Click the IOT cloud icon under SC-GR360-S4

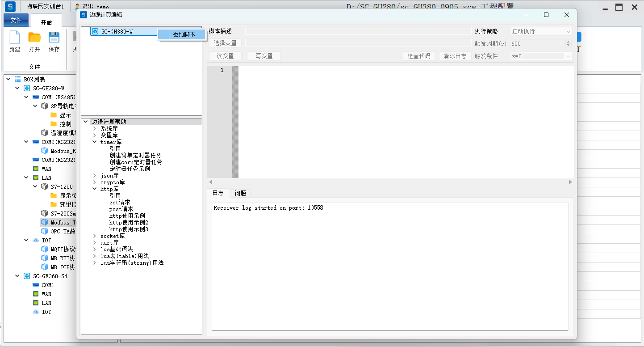pos(36,312)
